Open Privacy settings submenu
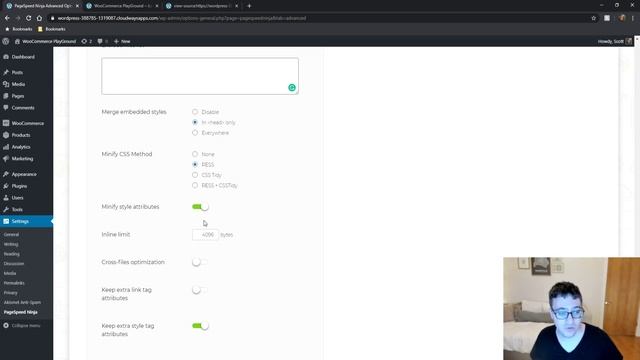Viewport: 640px width, 360px height. (x=11, y=293)
